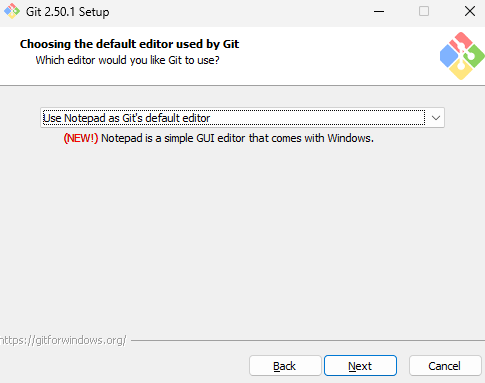Click the heading "Choosing the default editor used by Git"

click(129, 44)
